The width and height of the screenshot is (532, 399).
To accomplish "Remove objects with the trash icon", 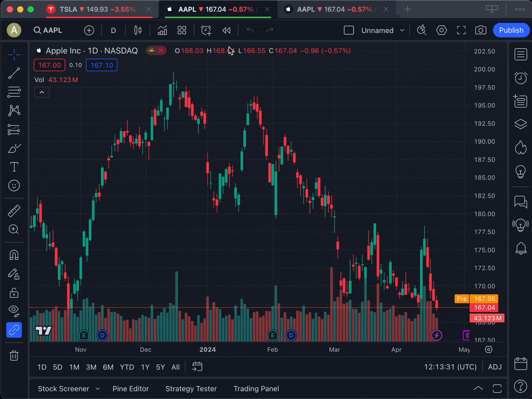I will pos(14,356).
